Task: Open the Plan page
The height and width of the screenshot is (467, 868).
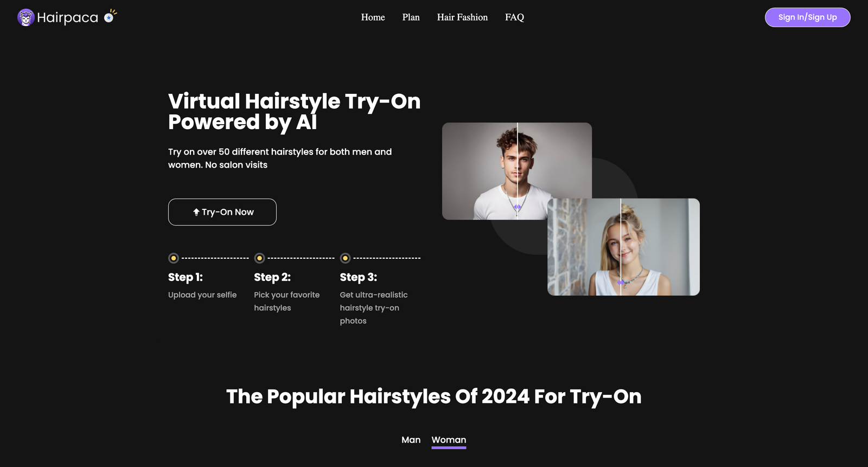Action: click(x=411, y=17)
